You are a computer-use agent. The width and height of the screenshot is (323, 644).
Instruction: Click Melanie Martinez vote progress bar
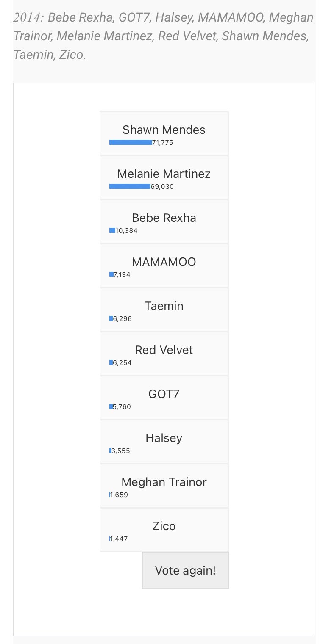coord(130,186)
